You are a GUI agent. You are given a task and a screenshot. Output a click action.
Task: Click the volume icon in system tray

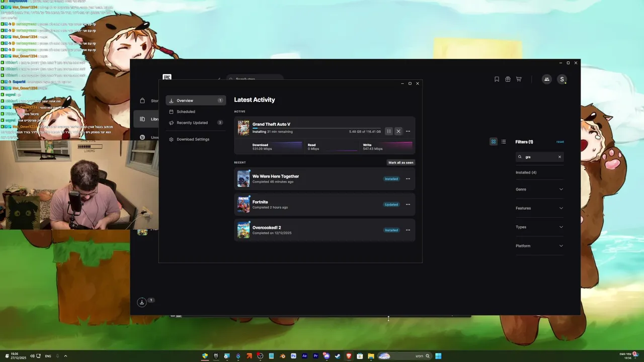click(x=32, y=356)
